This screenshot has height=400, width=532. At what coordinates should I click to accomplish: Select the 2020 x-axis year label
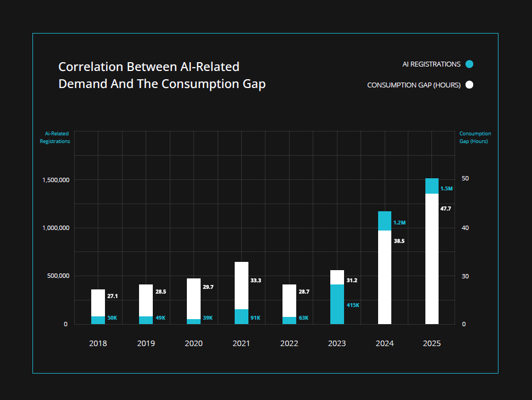click(x=193, y=343)
